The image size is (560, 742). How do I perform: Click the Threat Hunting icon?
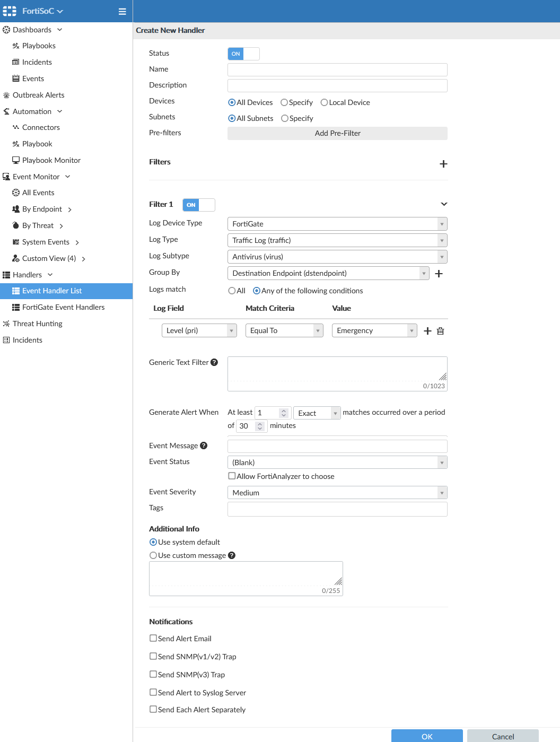tap(6, 324)
